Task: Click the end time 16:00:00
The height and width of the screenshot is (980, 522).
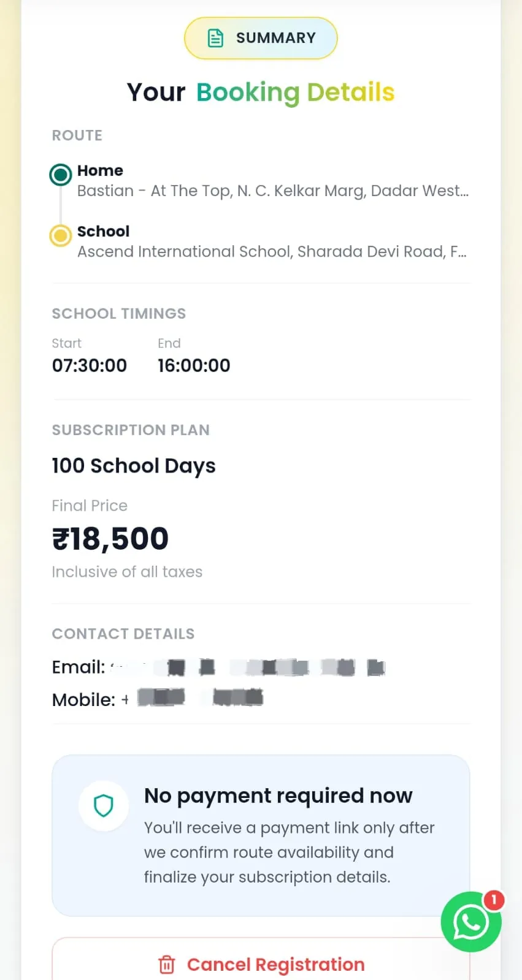Action: tap(194, 365)
